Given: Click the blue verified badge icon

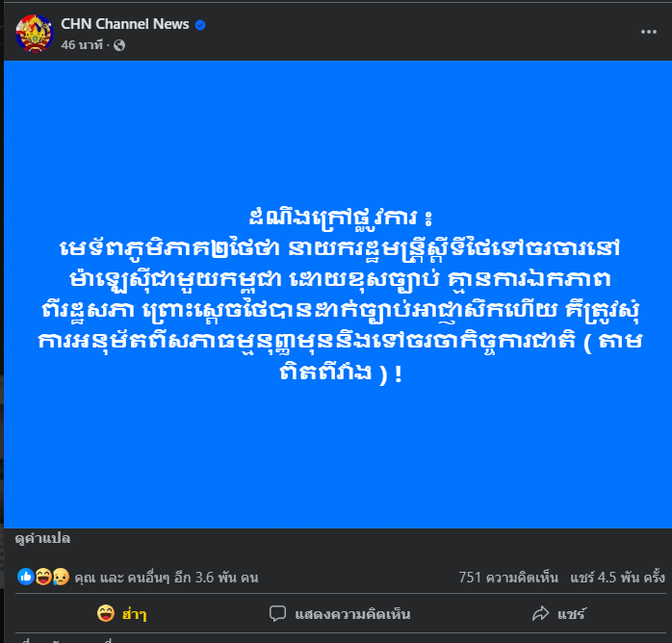Looking at the screenshot, I should [200, 25].
